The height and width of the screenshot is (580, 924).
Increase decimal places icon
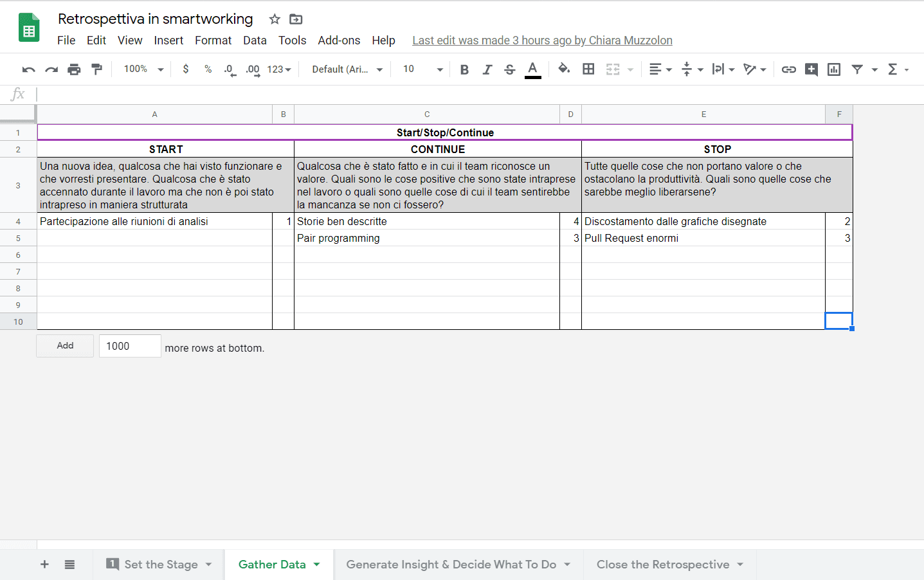tap(253, 69)
